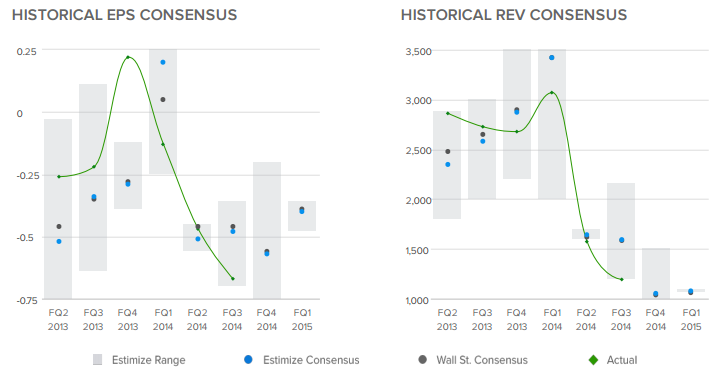Click revenue chart FQ1 2015 axis label

[x=691, y=320]
